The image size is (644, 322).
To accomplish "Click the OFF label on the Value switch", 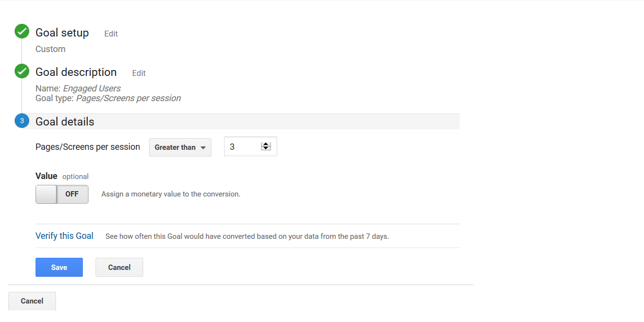I will [x=72, y=194].
